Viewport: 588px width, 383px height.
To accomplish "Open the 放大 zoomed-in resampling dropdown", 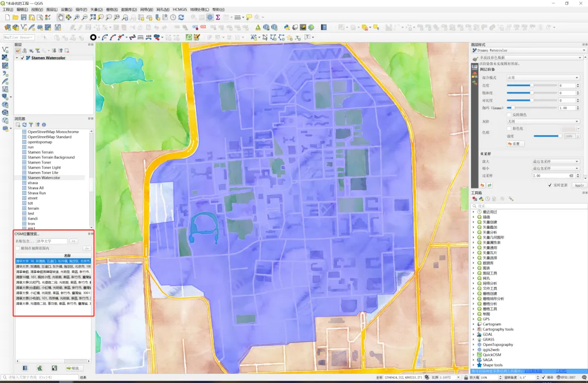I will [x=556, y=161].
